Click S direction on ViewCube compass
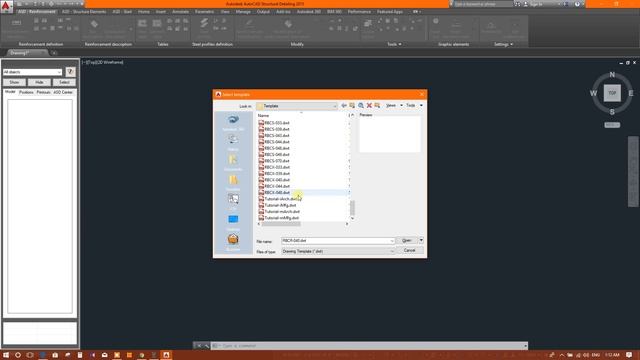 (612, 112)
